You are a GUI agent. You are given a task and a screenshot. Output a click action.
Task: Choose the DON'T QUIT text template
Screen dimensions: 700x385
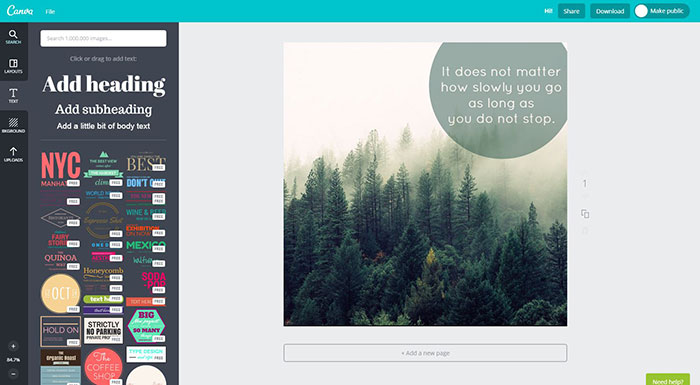146,182
